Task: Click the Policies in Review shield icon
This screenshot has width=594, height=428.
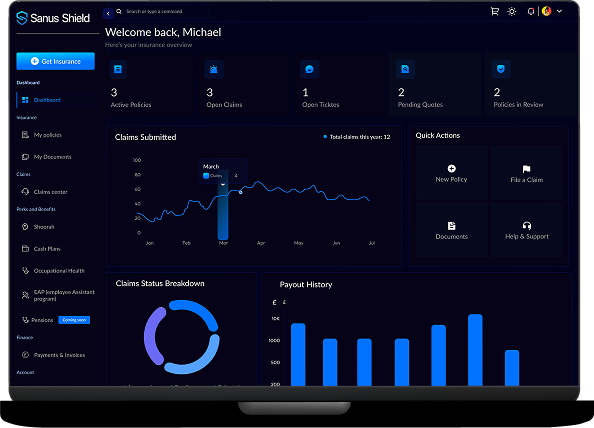Action: 501,69
